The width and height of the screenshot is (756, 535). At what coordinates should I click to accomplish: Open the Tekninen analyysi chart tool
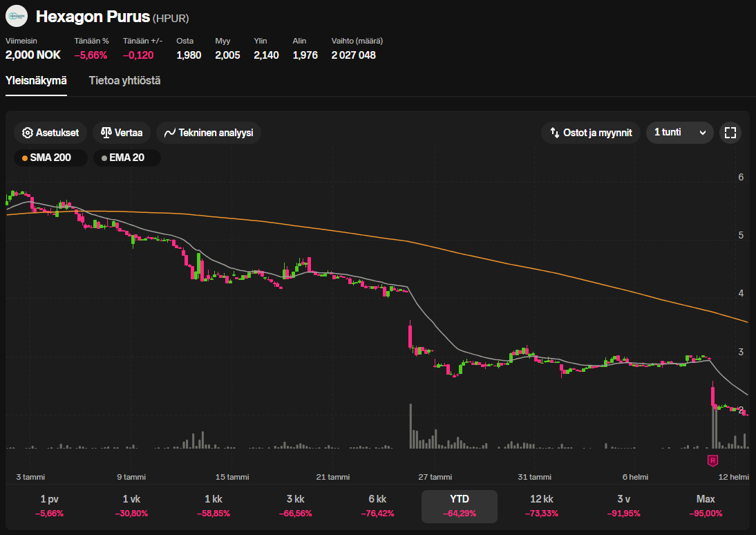209,133
